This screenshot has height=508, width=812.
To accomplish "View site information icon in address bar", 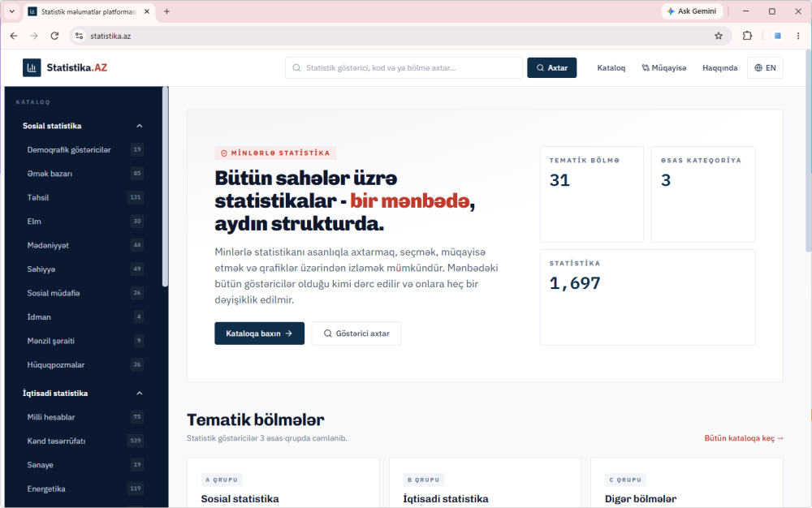I will [x=80, y=36].
